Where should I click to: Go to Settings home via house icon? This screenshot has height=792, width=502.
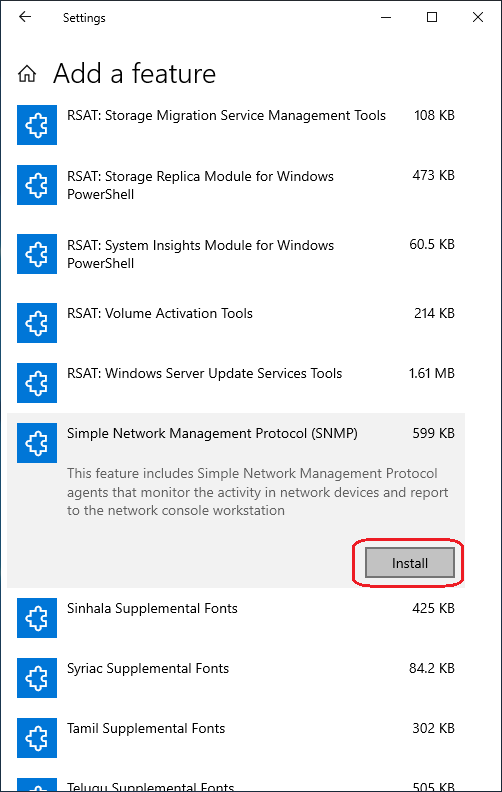click(27, 74)
